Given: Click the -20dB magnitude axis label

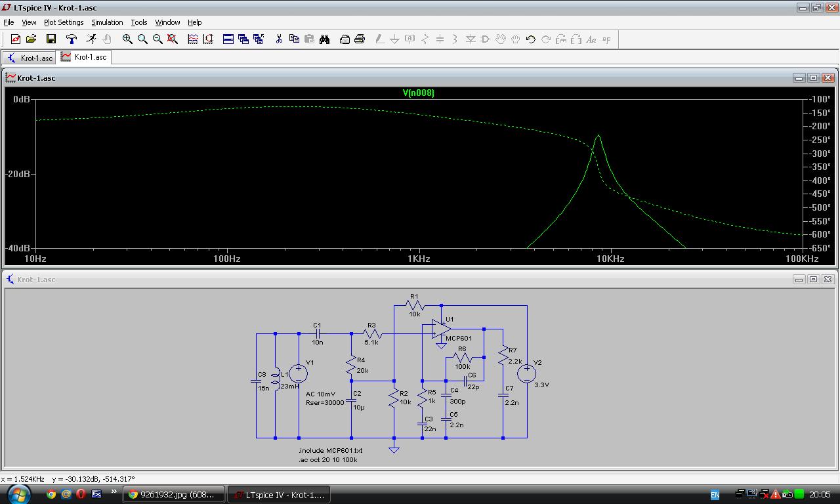Looking at the screenshot, I should point(18,174).
